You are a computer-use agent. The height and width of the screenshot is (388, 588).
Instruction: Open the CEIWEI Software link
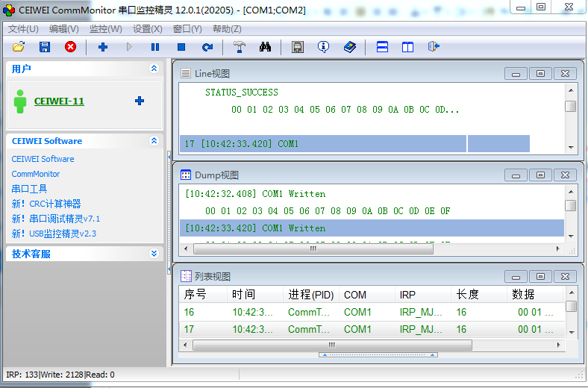click(43, 159)
